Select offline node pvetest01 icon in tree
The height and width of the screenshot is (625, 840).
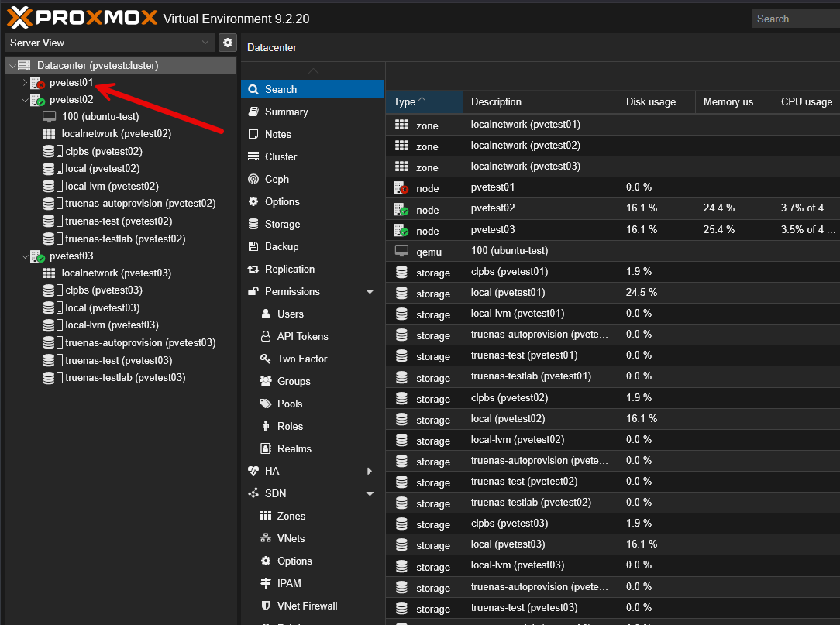[37, 83]
